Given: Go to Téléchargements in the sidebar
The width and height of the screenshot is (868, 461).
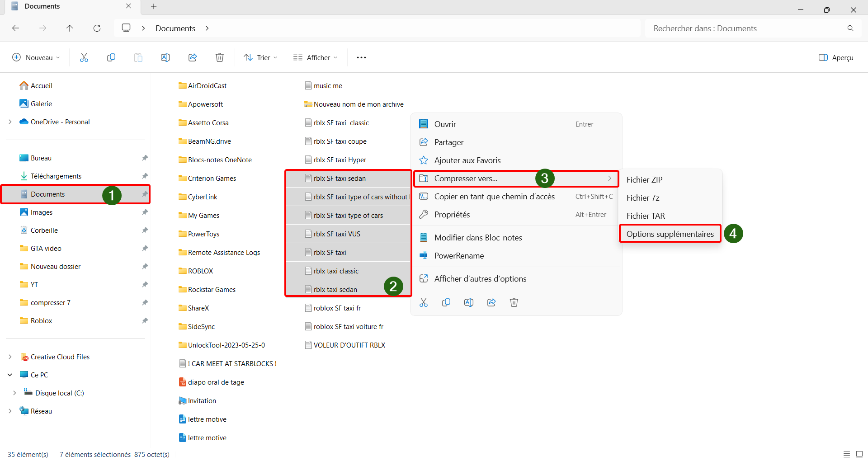Looking at the screenshot, I should (51, 176).
